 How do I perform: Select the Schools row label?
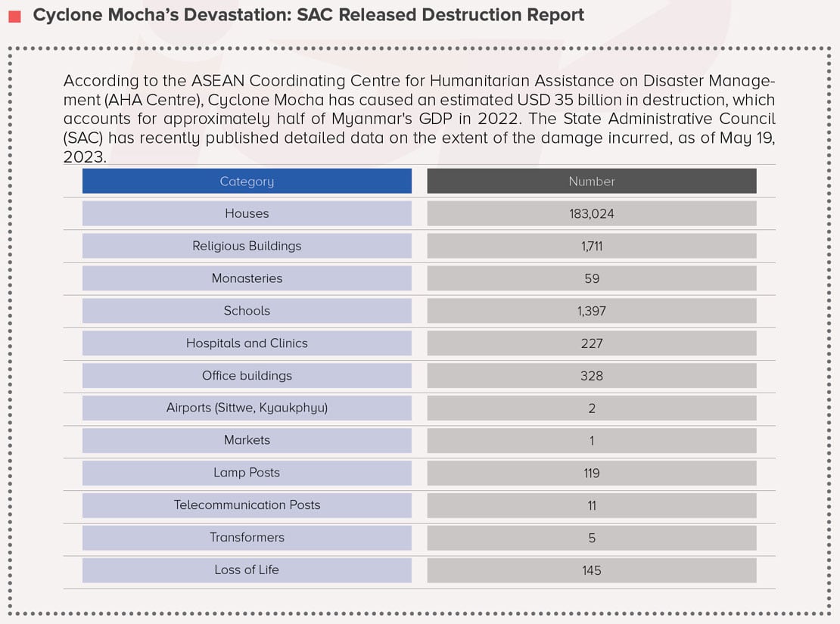[x=247, y=311]
